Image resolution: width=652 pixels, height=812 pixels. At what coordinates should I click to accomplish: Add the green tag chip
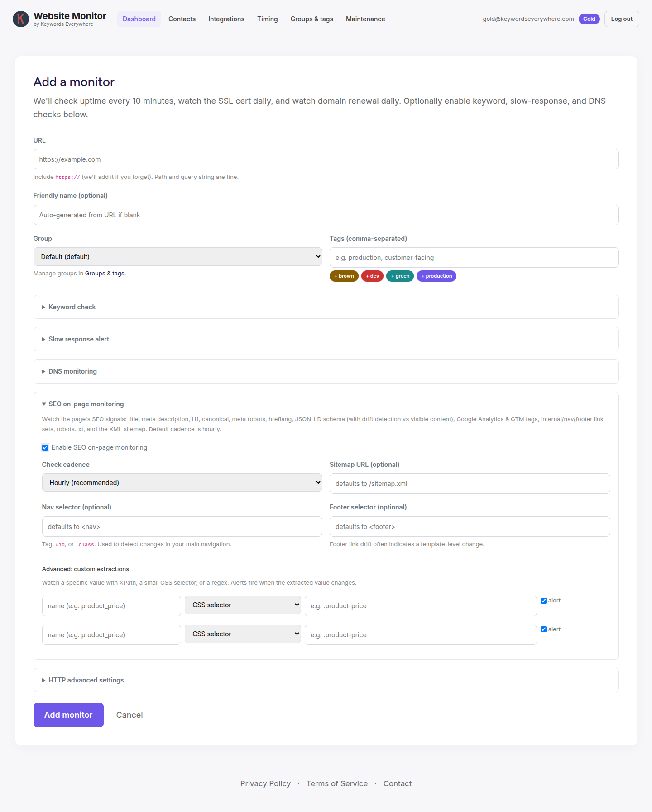coord(400,276)
